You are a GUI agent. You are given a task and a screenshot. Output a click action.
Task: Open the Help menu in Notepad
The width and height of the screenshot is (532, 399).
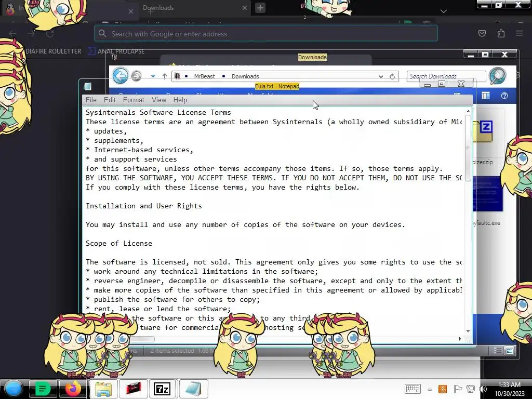180,100
